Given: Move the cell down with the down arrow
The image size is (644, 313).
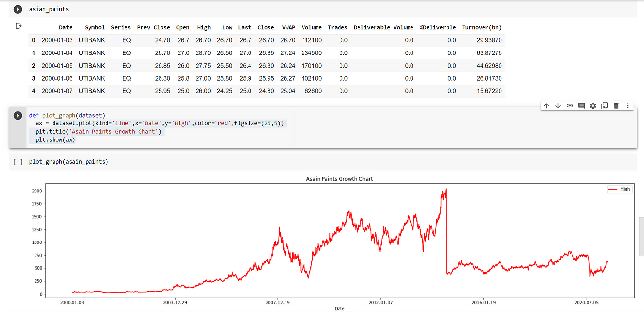Looking at the screenshot, I should click(x=558, y=105).
